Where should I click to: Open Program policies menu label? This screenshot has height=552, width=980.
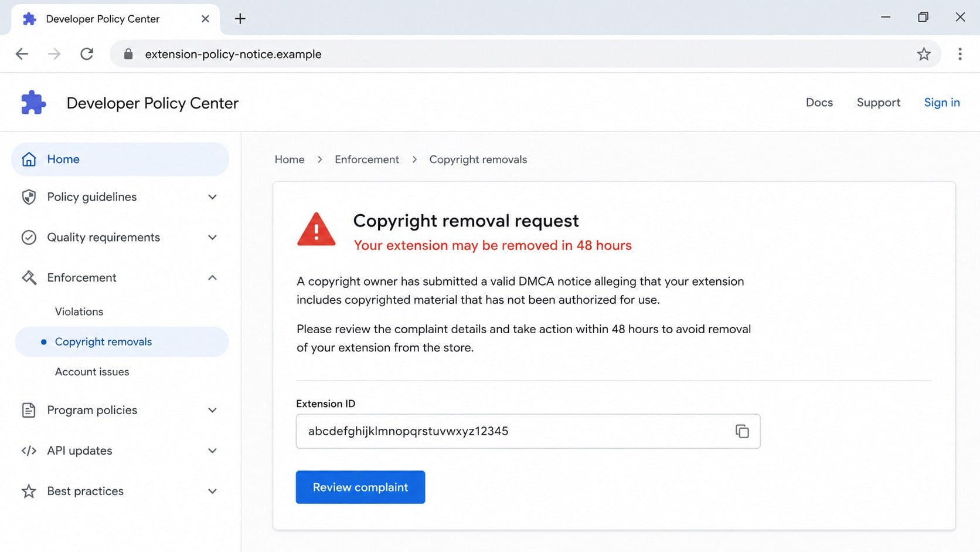point(92,410)
